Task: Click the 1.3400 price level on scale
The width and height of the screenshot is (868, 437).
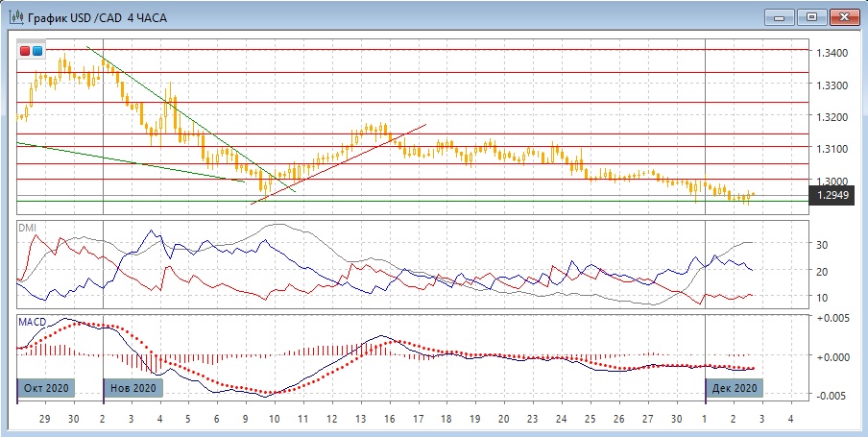Action: 832,52
